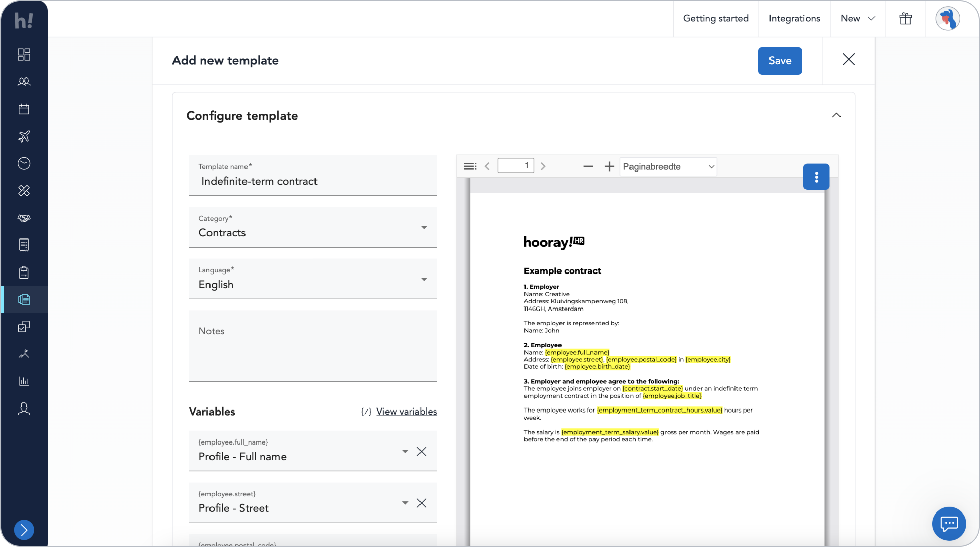
Task: Open the blue three-dot options menu
Action: click(816, 177)
